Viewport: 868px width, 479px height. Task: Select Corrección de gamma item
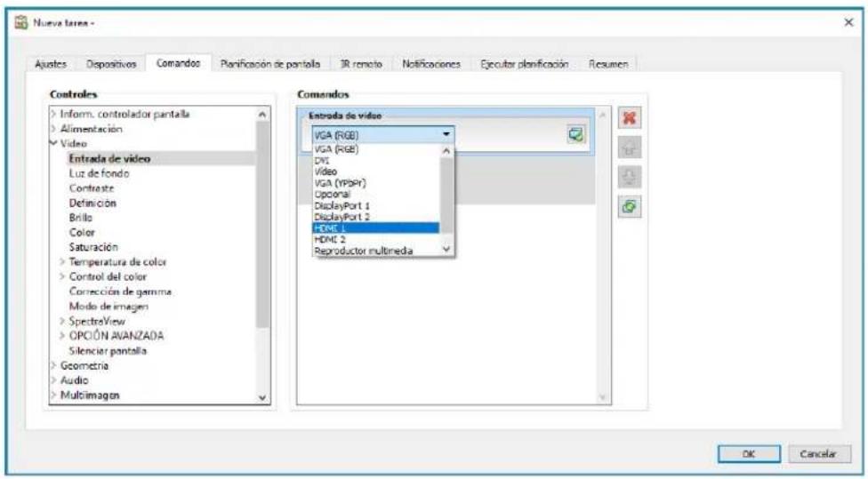(120, 291)
